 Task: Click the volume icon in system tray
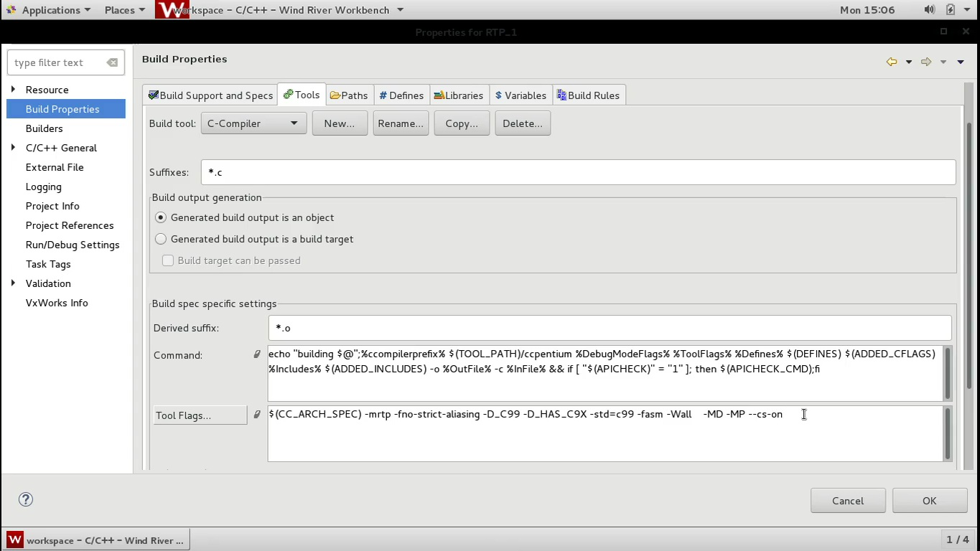(929, 10)
